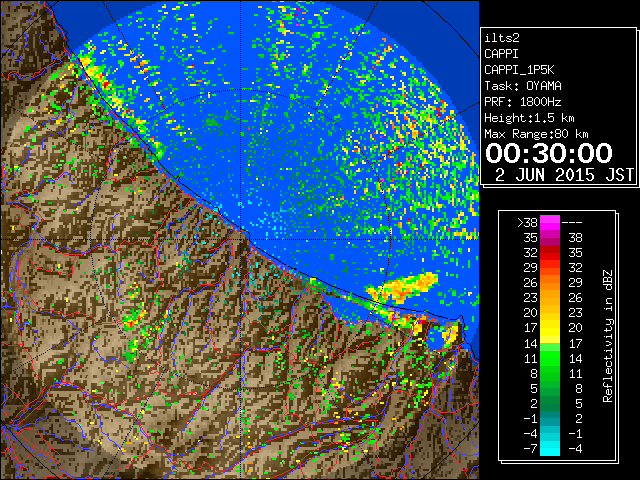The height and width of the screenshot is (480, 640).
Task: Click the radar center where the grid lines cross
Action: pyautogui.click(x=241, y=239)
